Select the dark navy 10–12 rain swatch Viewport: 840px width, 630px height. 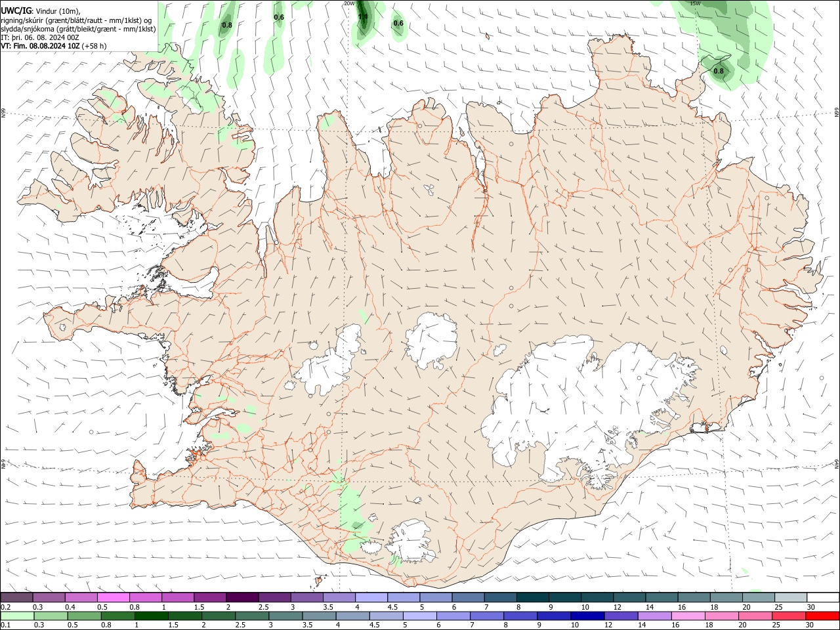(587, 616)
